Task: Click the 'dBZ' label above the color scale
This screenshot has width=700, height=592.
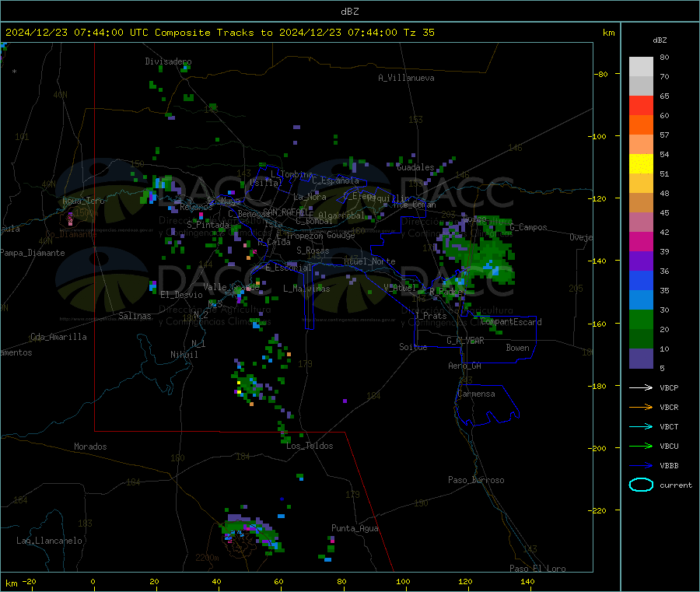Action: coord(660,40)
